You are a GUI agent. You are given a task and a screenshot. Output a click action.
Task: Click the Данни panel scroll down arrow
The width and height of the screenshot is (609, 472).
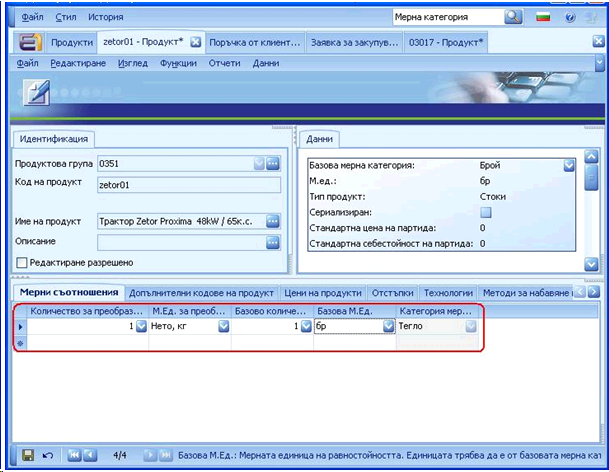(591, 265)
